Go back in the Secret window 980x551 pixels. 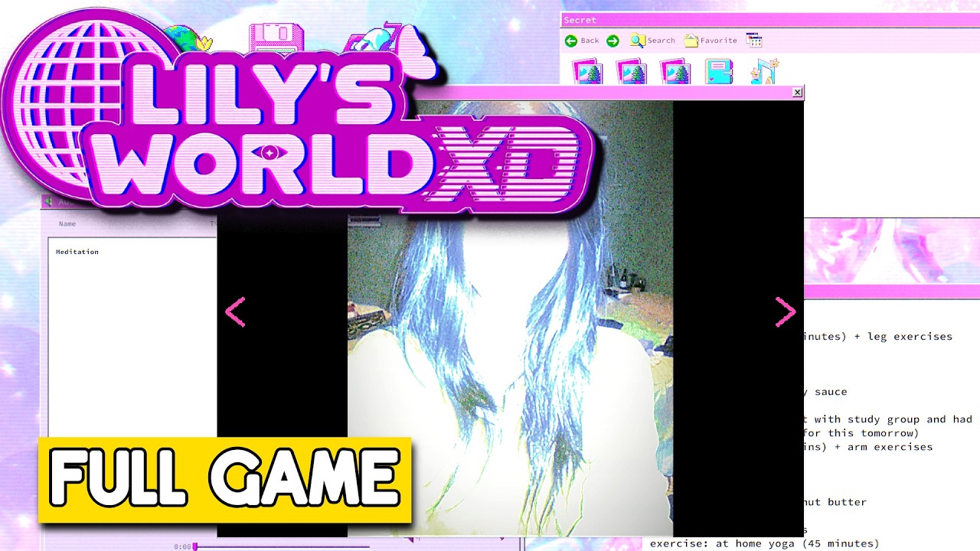[582, 41]
